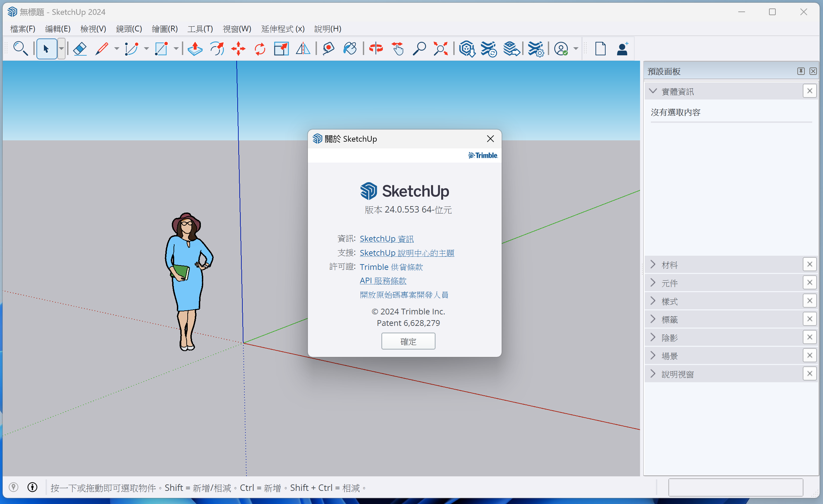Image resolution: width=823 pixels, height=504 pixels.
Task: Open the SketchUp 資訊 link
Action: (x=387, y=239)
